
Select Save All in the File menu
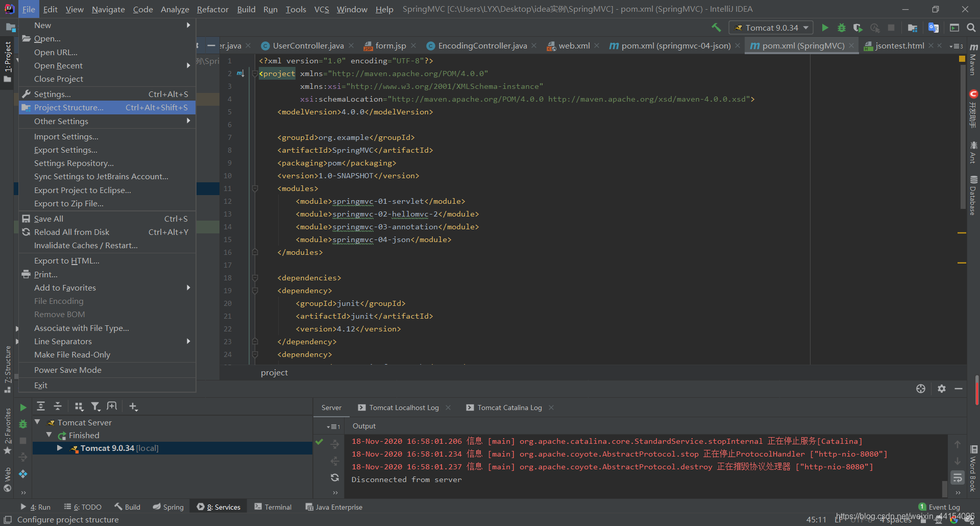pyautogui.click(x=107, y=219)
